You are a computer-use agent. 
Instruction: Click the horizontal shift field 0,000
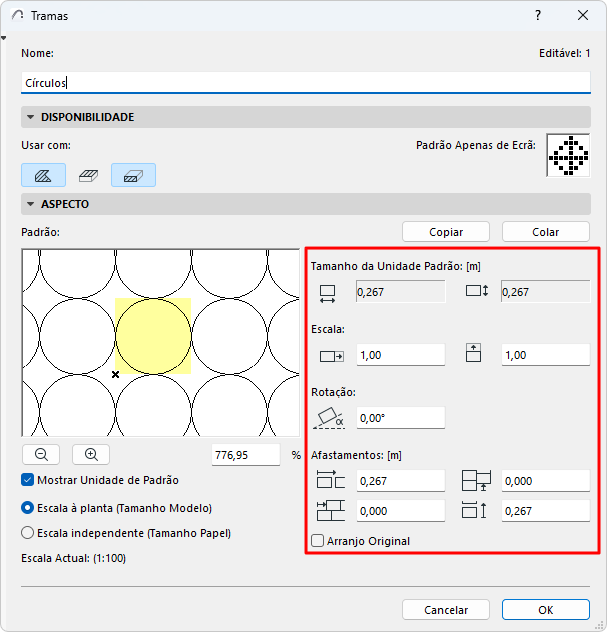point(401,511)
